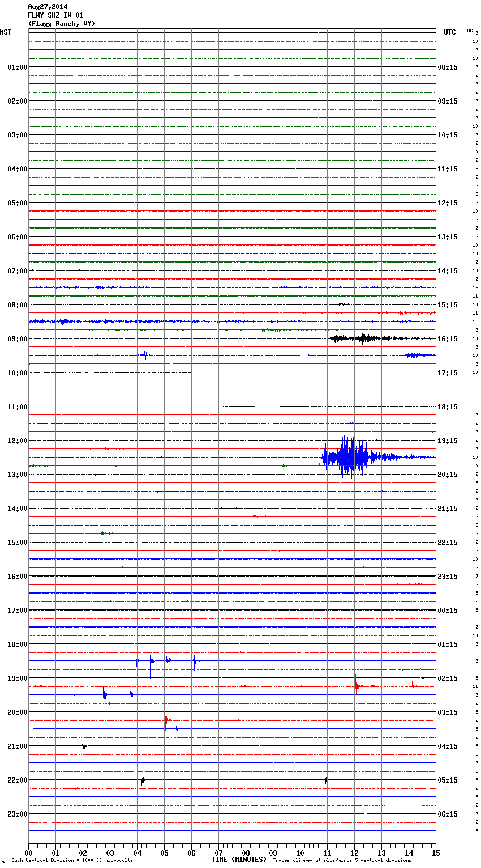Click the "07:00" MST hour label
This screenshot has height=868, width=481.
point(17,271)
